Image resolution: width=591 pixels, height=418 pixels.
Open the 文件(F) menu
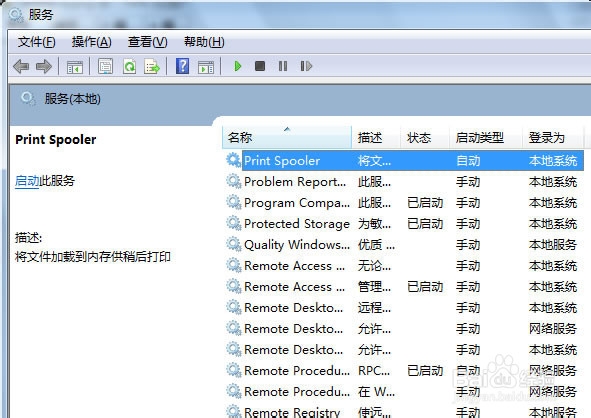point(37,42)
